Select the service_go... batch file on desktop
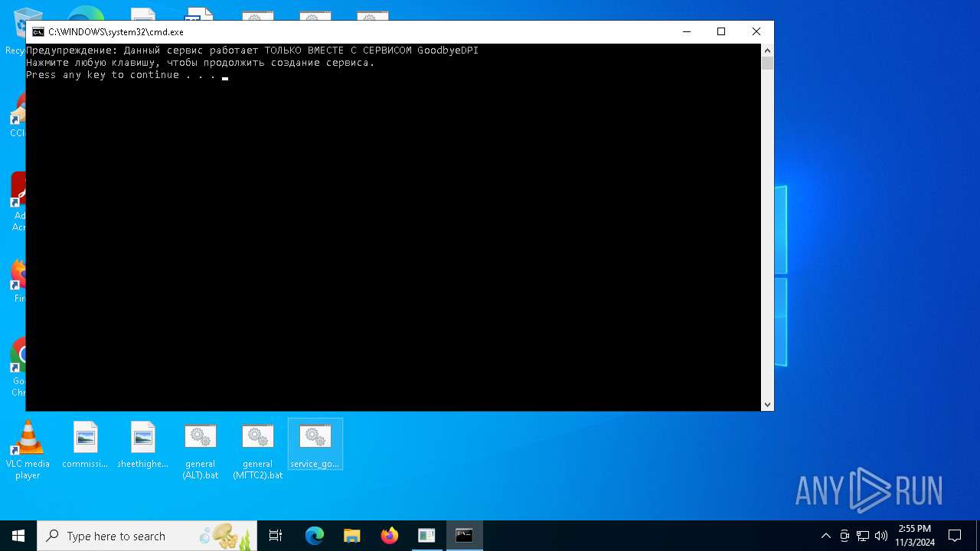 tap(315, 445)
